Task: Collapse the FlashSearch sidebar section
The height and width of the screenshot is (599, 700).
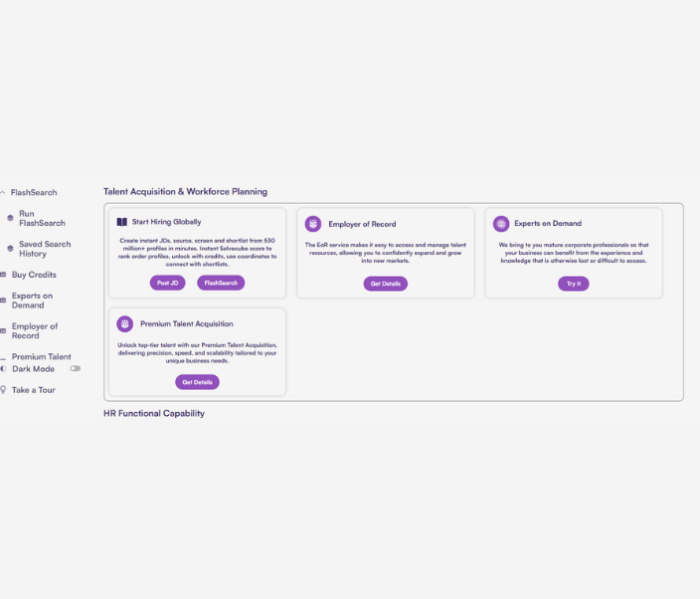Action: pyautogui.click(x=3, y=192)
